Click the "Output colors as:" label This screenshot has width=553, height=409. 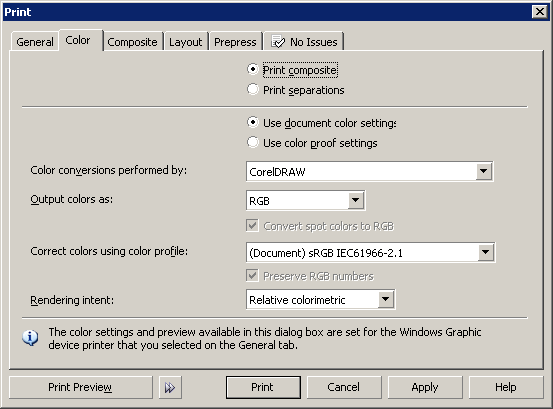(72, 199)
